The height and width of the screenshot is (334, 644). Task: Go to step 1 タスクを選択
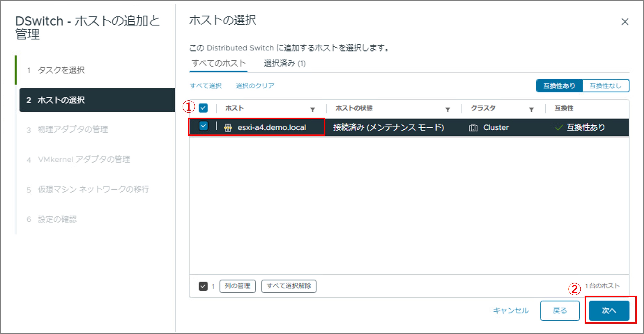(61, 70)
